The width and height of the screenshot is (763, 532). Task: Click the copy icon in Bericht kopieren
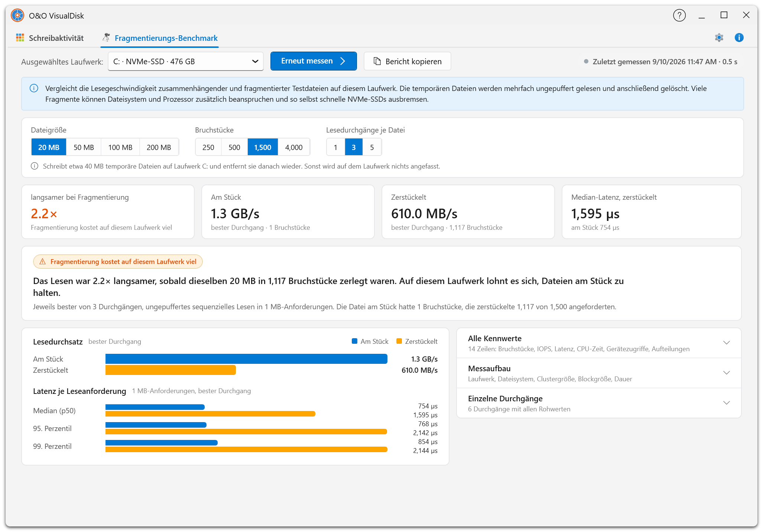coord(377,61)
